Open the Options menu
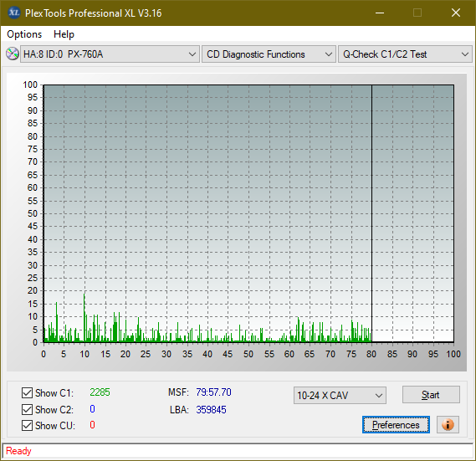Viewport: 476px width, 461px height. pos(24,34)
